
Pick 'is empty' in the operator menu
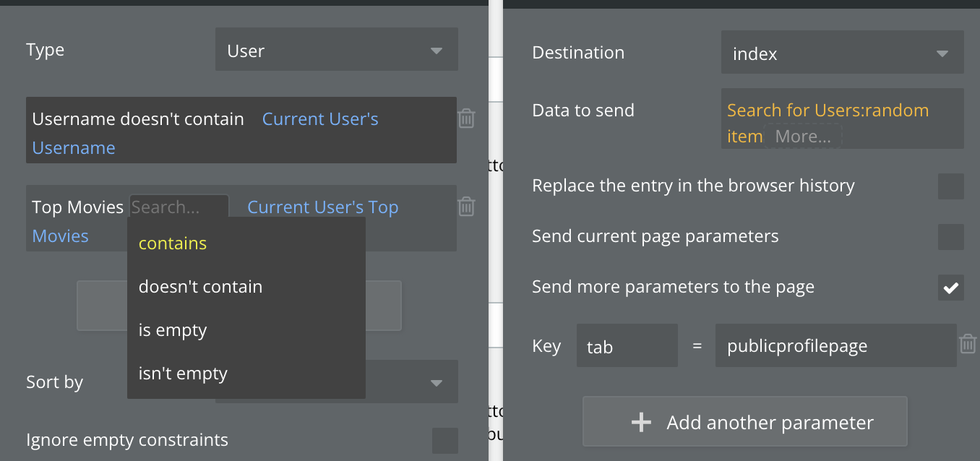coord(173,330)
